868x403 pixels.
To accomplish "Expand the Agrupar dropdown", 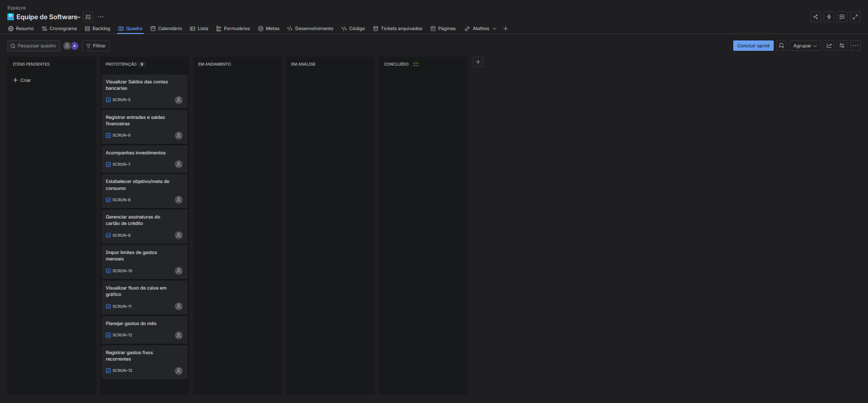I will (805, 46).
